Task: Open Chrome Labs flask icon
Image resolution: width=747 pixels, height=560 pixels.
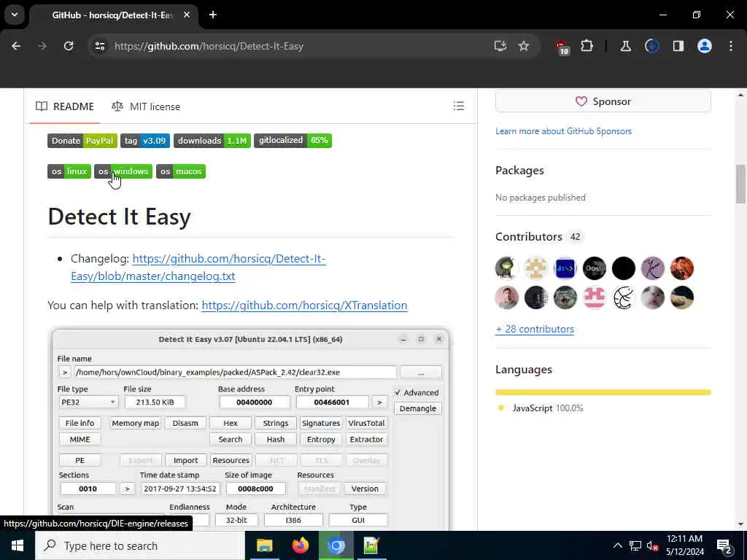Action: [625, 46]
